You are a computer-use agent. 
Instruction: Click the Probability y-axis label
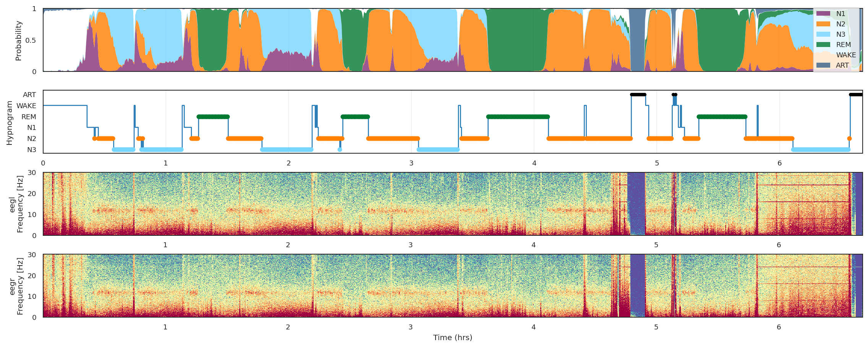18,41
